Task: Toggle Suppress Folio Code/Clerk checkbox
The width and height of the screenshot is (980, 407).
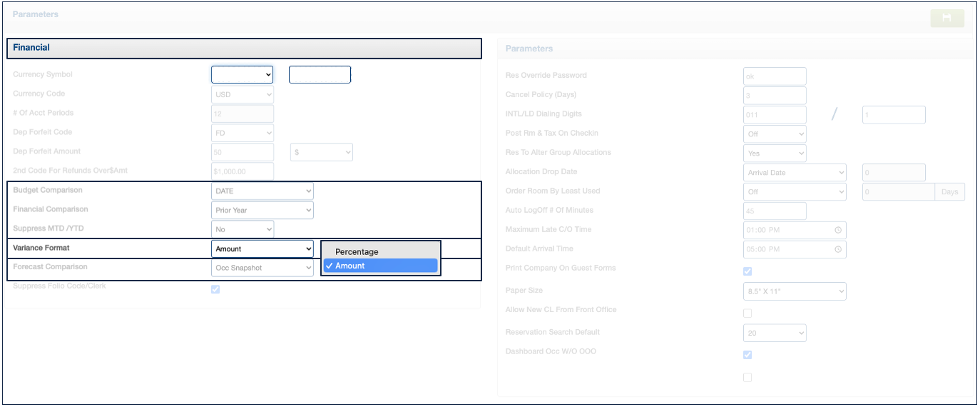Action: (x=215, y=289)
